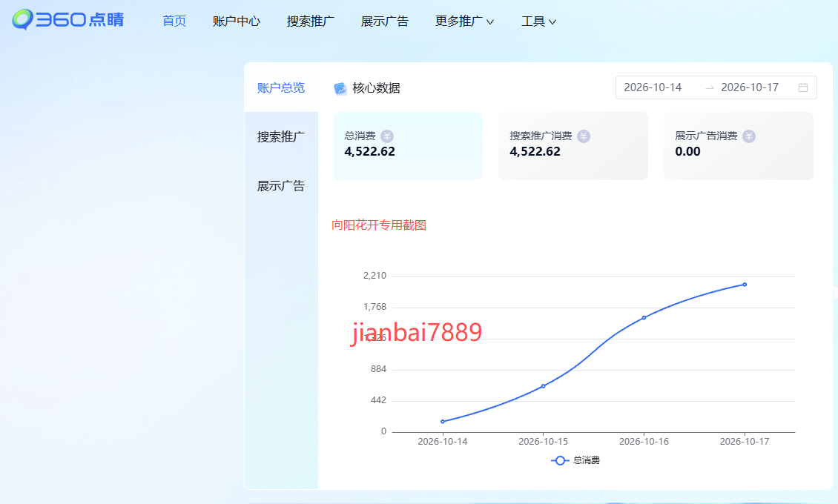
Task: Click the yuan icon beside 展示广告消费
Action: click(x=749, y=136)
